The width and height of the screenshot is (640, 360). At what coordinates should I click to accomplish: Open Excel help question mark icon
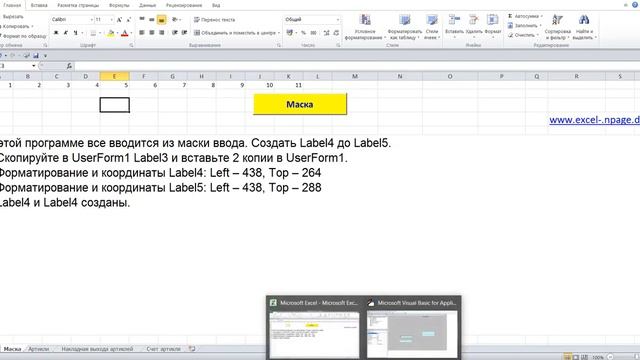pyautogui.click(x=635, y=5)
